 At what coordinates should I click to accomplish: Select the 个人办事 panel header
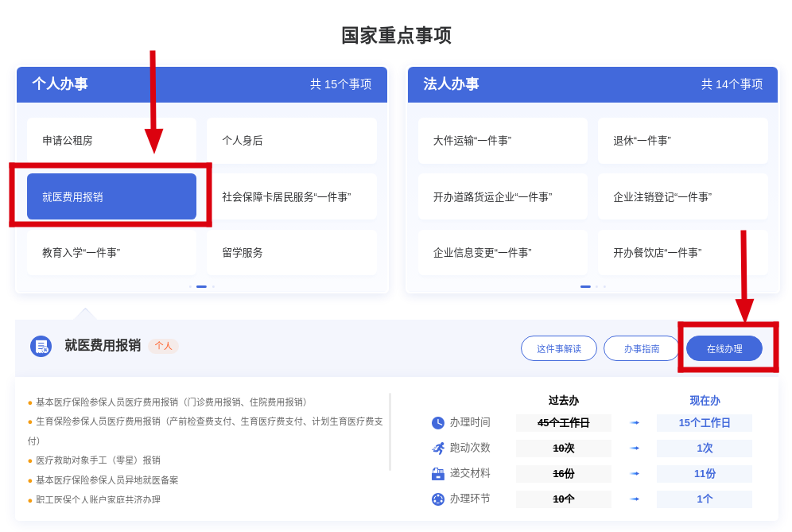202,84
